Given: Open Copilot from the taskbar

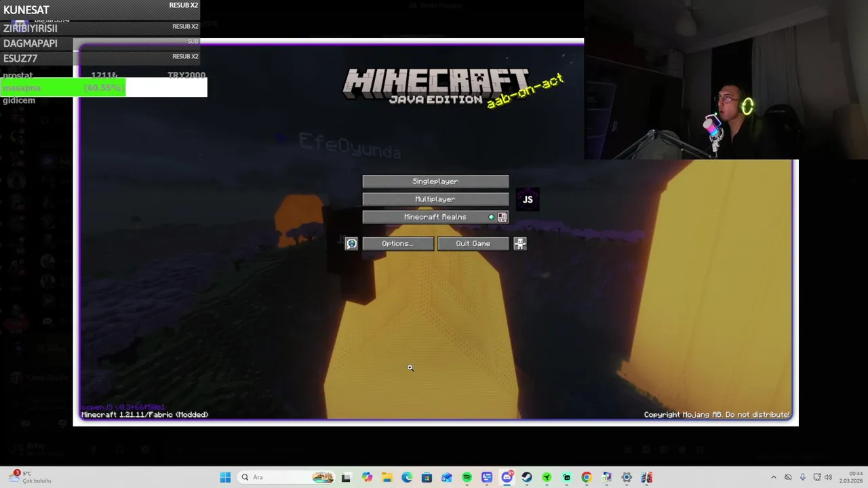Looking at the screenshot, I should click(x=367, y=477).
